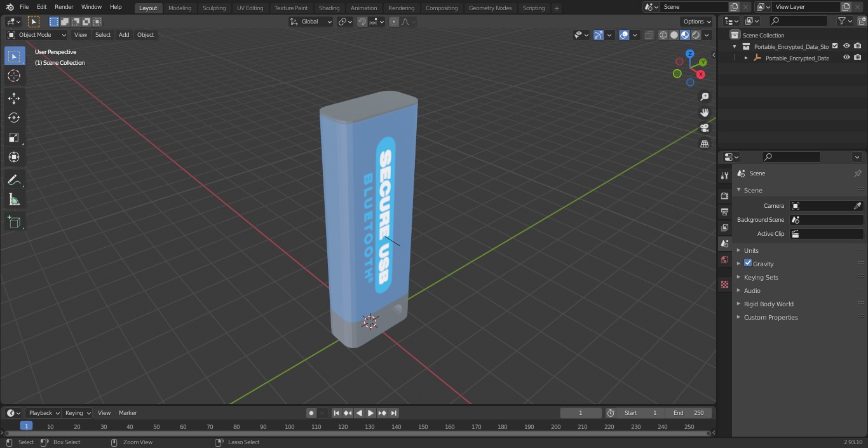The height and width of the screenshot is (448, 868).
Task: Open the View Layer properties tab
Action: coord(724,227)
